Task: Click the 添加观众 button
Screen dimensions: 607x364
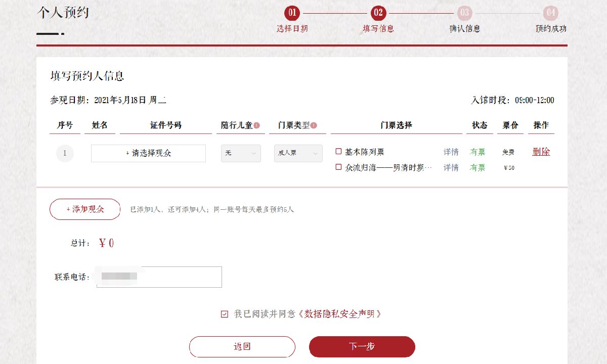Action: 85,209
